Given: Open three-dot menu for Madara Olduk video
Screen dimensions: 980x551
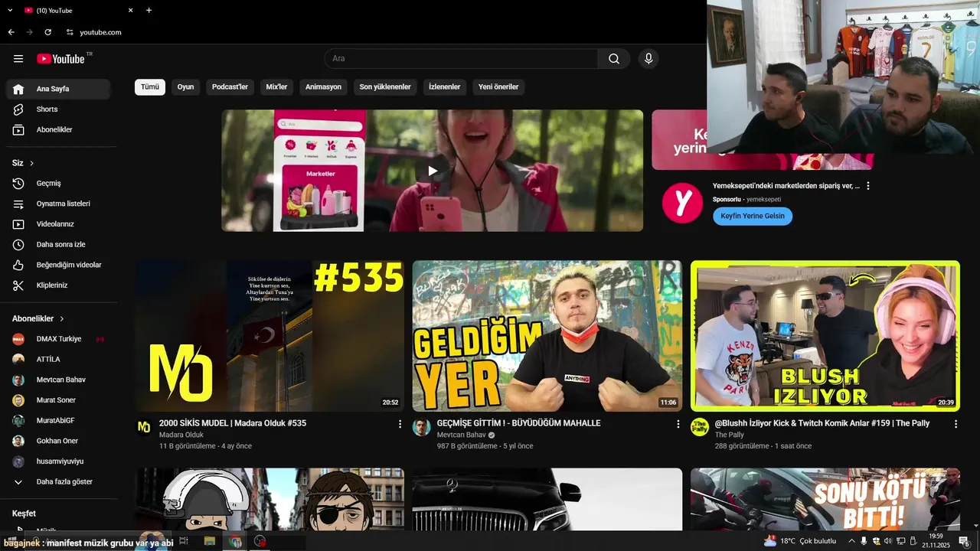Looking at the screenshot, I should point(400,423).
